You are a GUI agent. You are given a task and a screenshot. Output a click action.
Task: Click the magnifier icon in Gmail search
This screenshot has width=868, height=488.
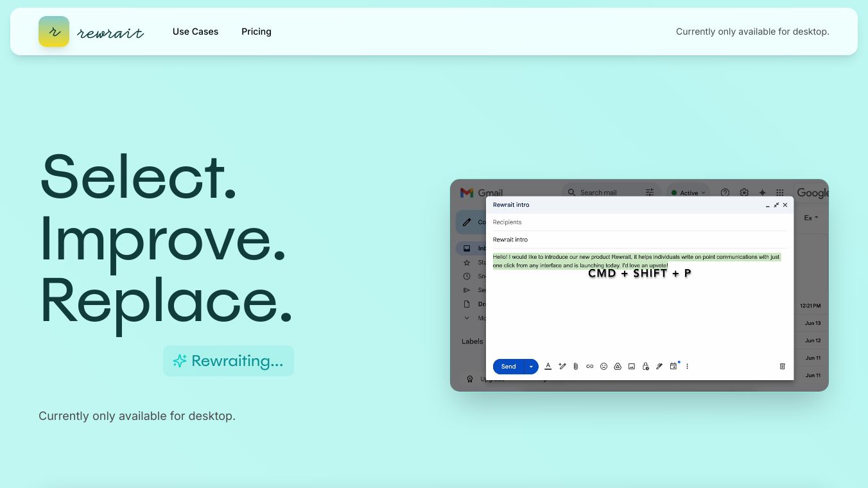pyautogui.click(x=571, y=193)
